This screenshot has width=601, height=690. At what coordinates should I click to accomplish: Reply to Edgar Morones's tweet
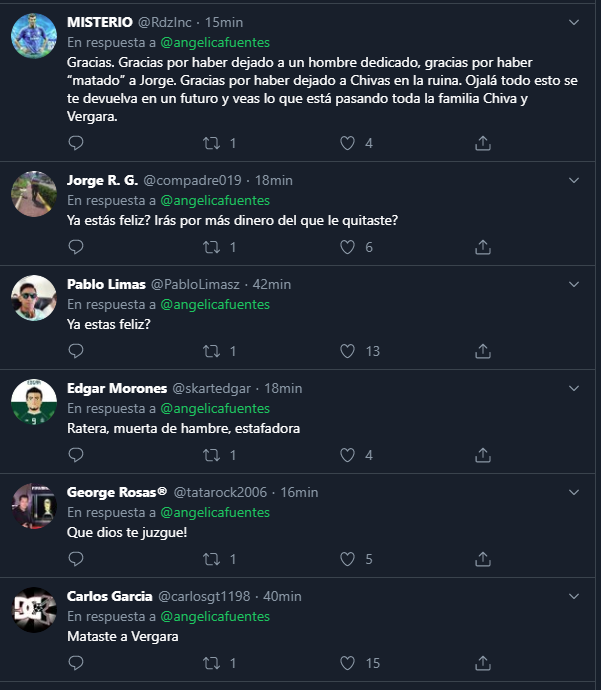(x=76, y=455)
